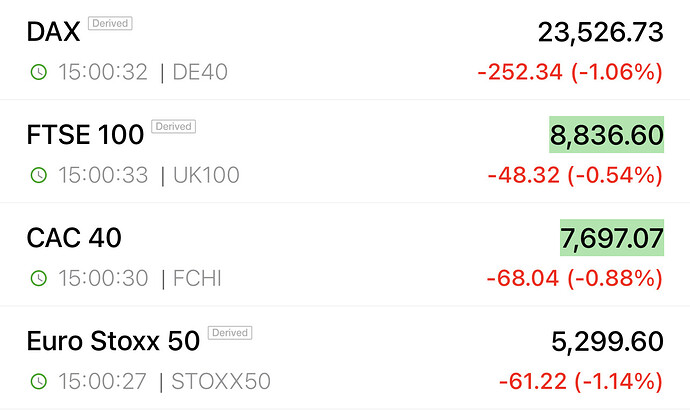690x412 pixels.
Task: Click the STOXX50 ticker symbol
Action: pyautogui.click(x=221, y=381)
